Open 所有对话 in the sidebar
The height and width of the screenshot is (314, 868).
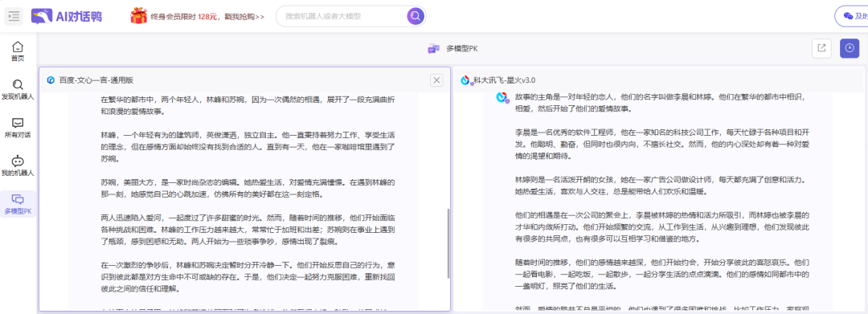18,128
